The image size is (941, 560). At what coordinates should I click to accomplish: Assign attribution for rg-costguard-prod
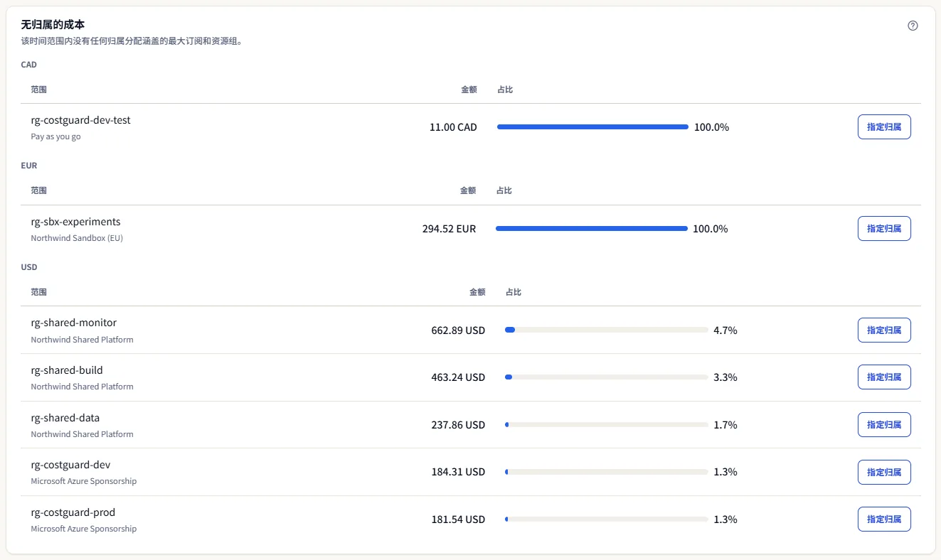point(884,519)
